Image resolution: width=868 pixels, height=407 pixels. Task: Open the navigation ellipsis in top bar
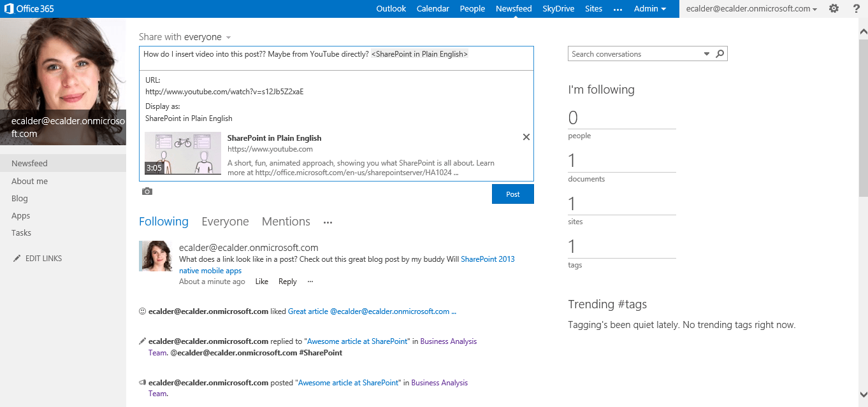pyautogui.click(x=618, y=9)
